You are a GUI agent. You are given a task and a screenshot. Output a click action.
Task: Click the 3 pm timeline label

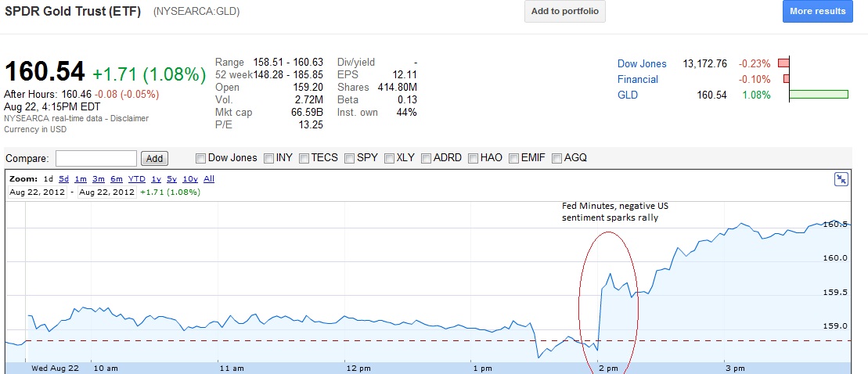(735, 369)
